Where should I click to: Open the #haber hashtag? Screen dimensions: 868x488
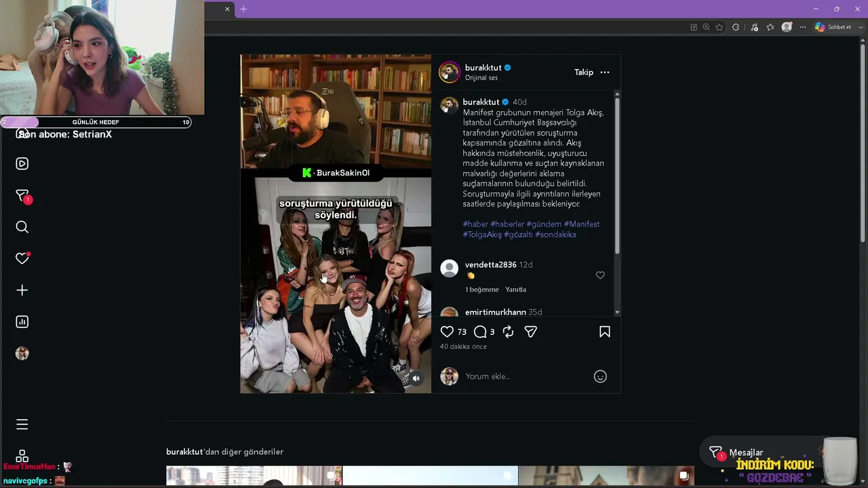[475, 224]
